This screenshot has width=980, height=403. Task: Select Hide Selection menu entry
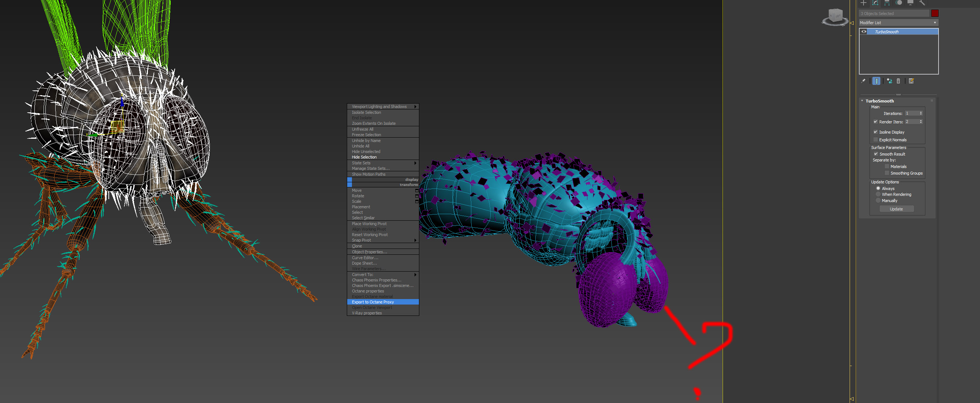coord(364,157)
